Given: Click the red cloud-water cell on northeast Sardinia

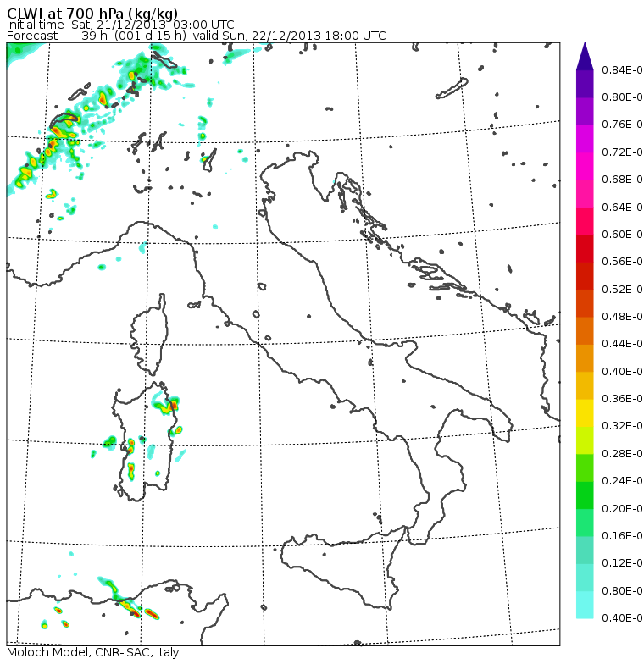Looking at the screenshot, I should pyautogui.click(x=174, y=406).
